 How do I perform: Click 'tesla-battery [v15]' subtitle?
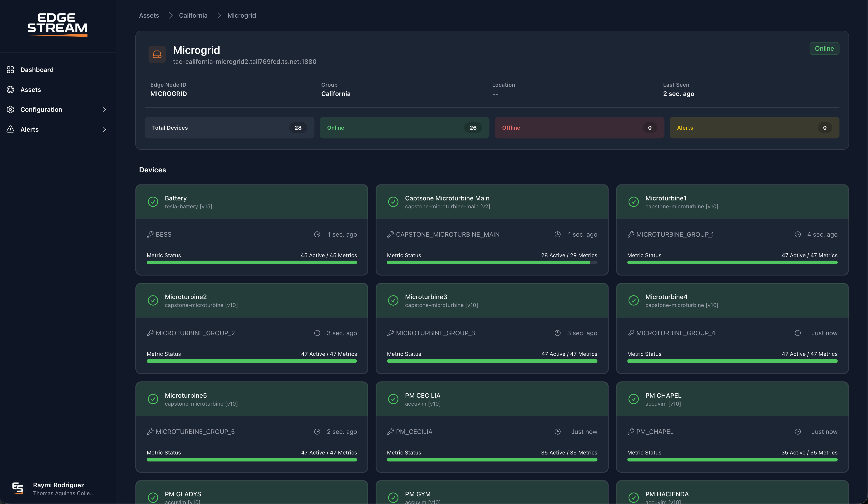coord(188,207)
